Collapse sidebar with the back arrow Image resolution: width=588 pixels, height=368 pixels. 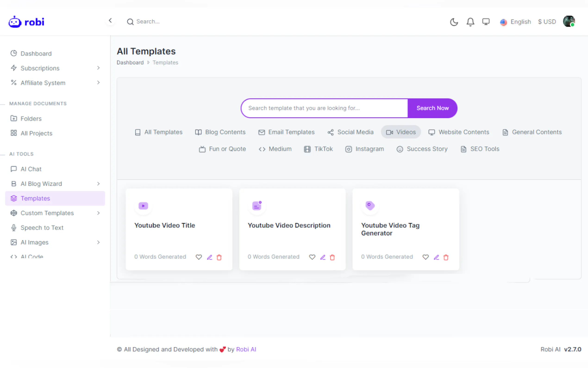click(x=110, y=21)
